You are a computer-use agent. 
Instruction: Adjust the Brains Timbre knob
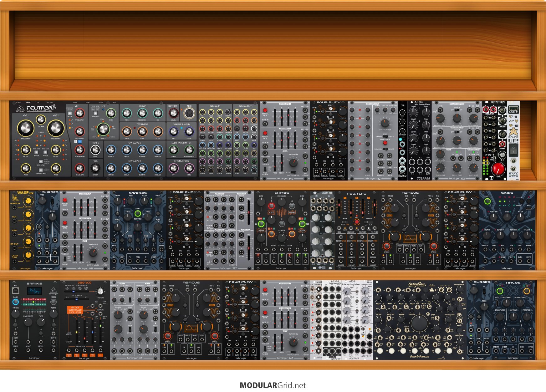coord(15,314)
